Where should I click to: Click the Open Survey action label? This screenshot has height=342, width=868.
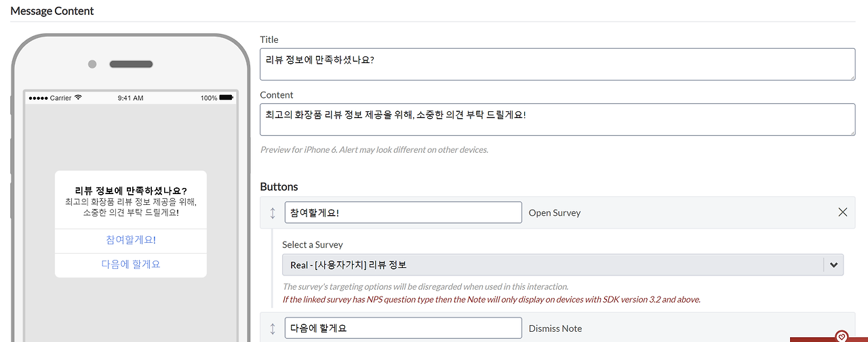tap(555, 212)
